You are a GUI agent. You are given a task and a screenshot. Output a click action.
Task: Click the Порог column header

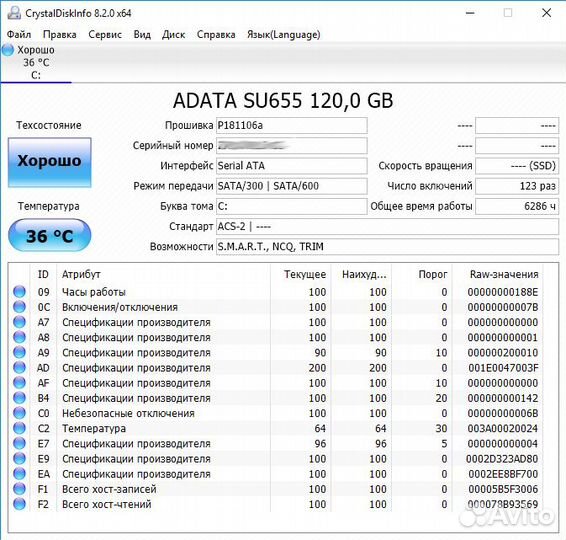tap(422, 274)
